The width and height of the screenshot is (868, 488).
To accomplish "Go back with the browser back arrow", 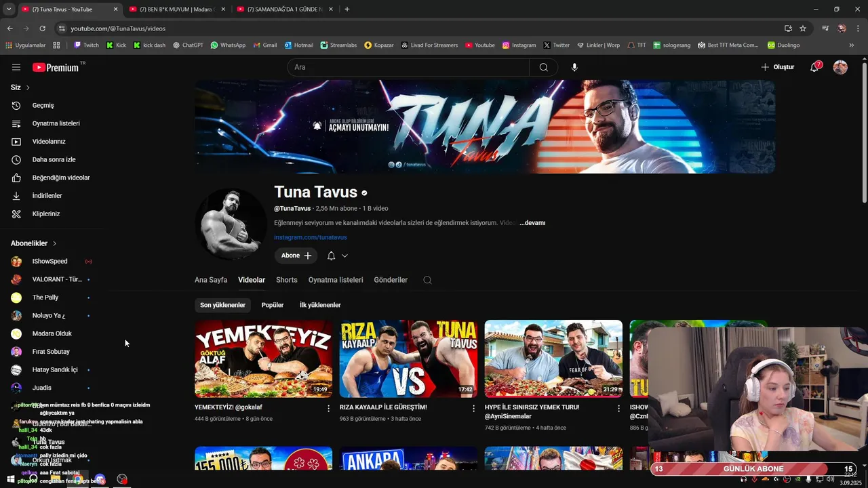I will 10,28.
